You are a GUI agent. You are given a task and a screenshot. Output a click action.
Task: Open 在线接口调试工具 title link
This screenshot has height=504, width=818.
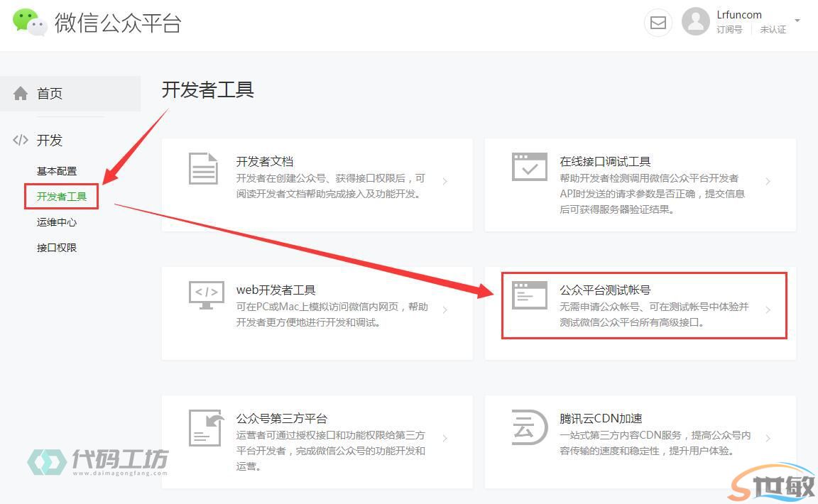click(605, 162)
